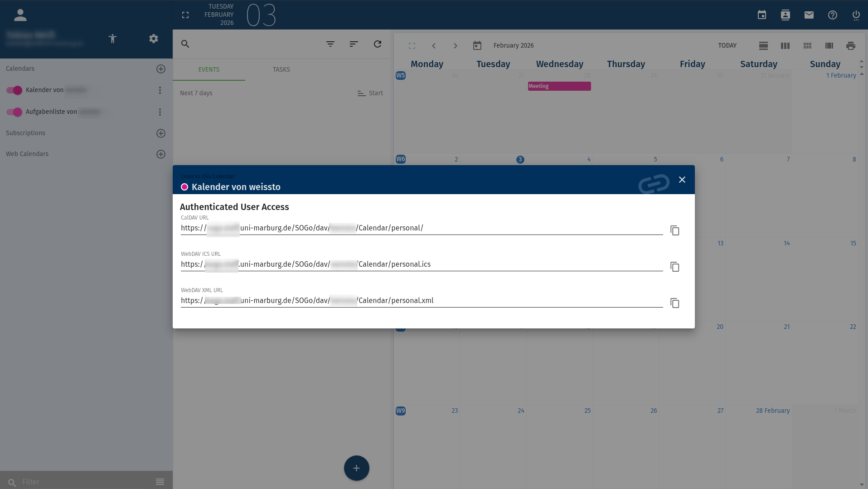This screenshot has height=489, width=868.
Task: Switch to the Tasks tab
Action: (x=281, y=69)
